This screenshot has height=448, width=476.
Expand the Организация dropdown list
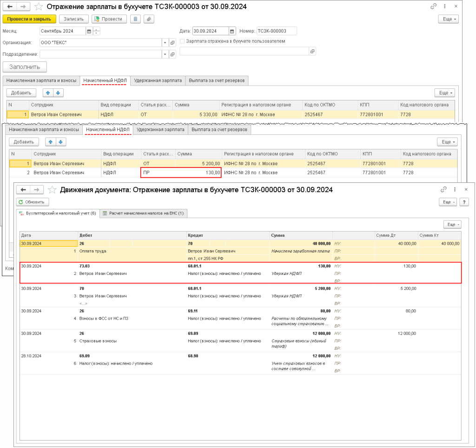(165, 43)
